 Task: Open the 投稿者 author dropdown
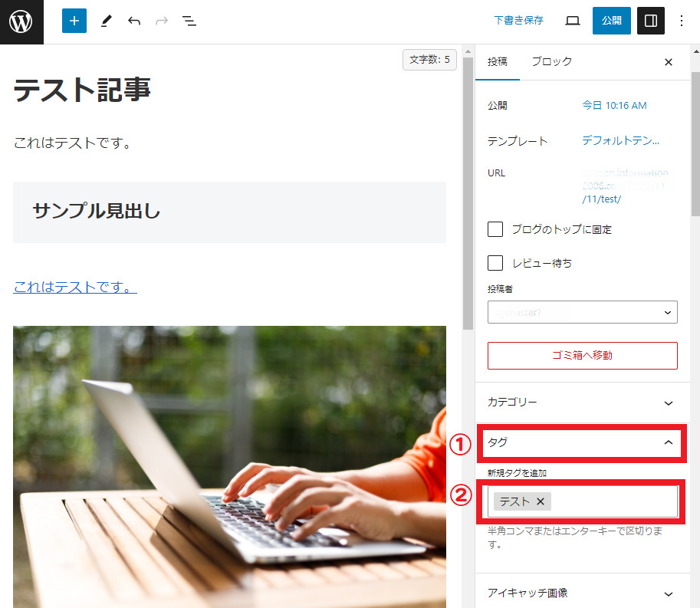point(582,312)
